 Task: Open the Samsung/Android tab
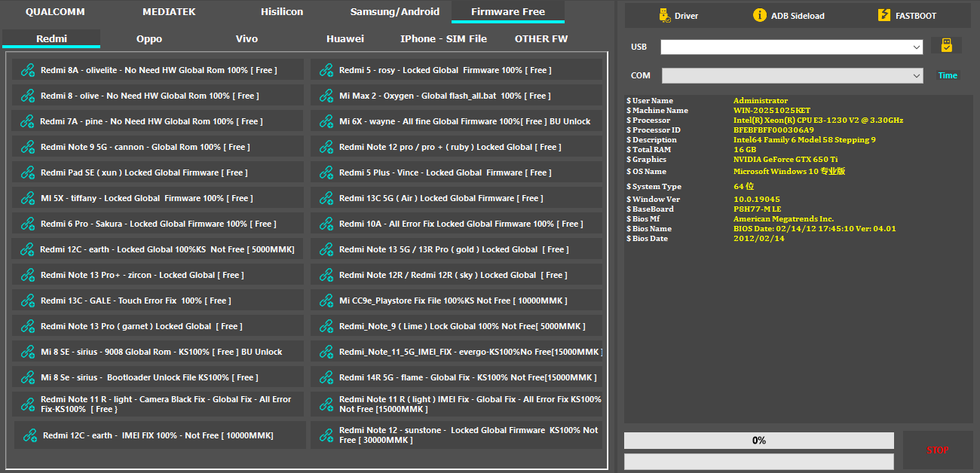pyautogui.click(x=395, y=12)
